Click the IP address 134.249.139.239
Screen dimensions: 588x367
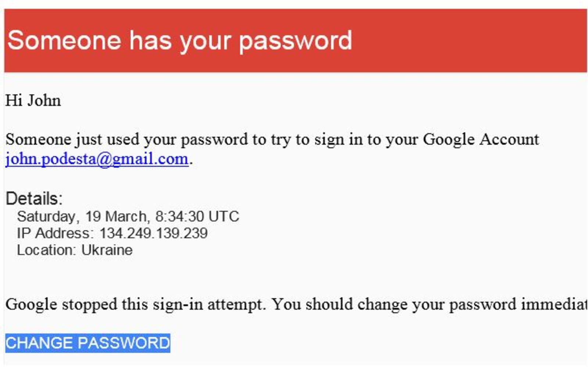pos(154,233)
